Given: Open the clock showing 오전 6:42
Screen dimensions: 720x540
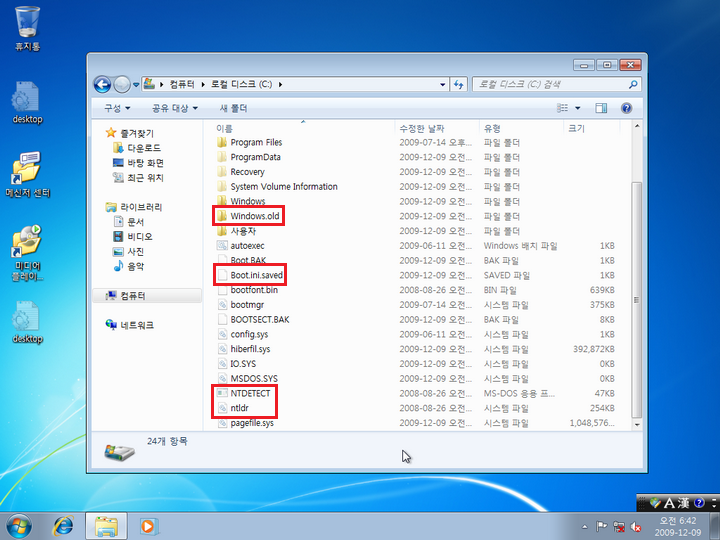Looking at the screenshot, I should (x=678, y=527).
